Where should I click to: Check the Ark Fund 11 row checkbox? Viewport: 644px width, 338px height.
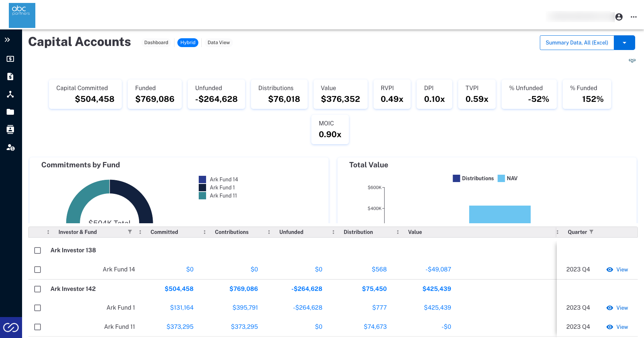click(x=38, y=327)
